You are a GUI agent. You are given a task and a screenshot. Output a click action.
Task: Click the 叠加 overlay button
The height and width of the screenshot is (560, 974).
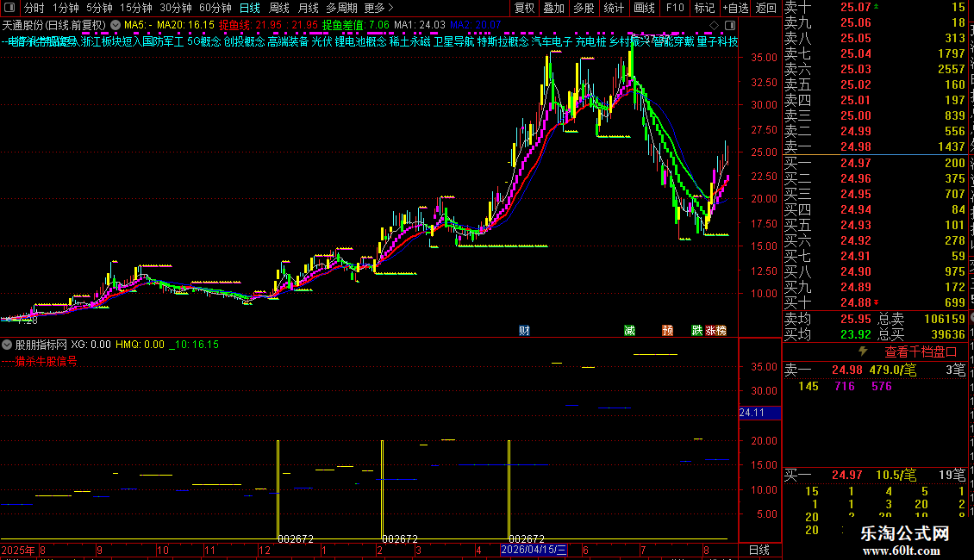click(553, 8)
